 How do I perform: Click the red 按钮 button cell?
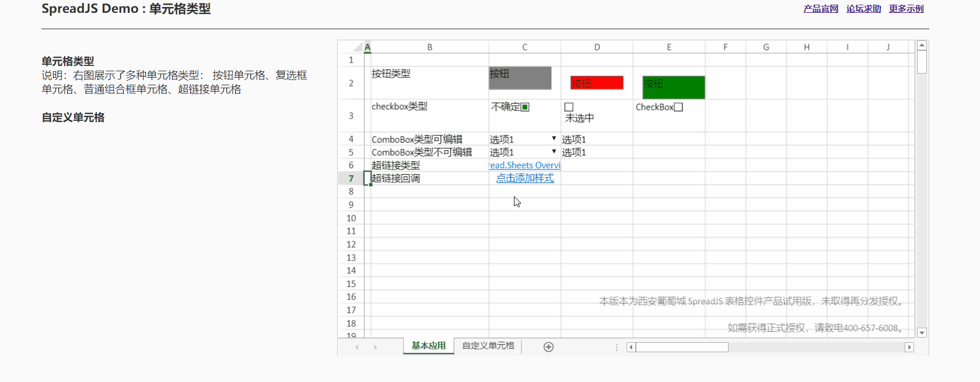597,83
